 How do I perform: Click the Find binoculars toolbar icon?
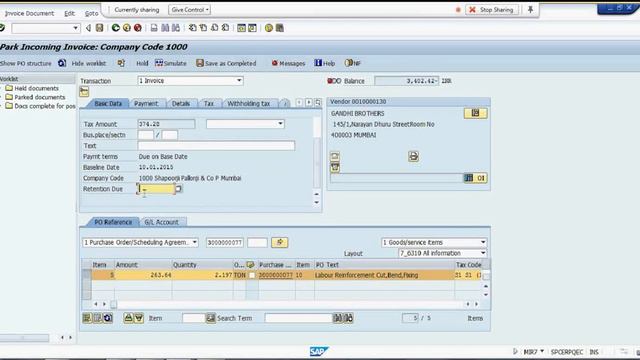[x=165, y=28]
